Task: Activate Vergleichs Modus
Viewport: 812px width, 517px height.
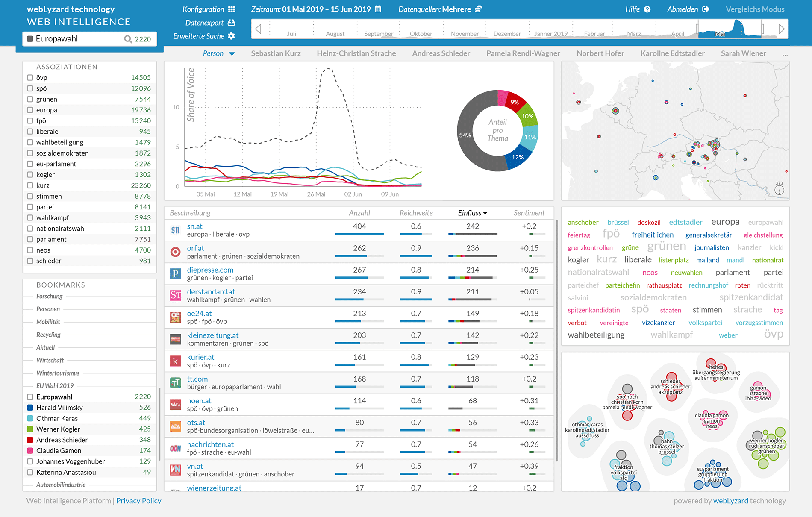Action: pyautogui.click(x=755, y=9)
